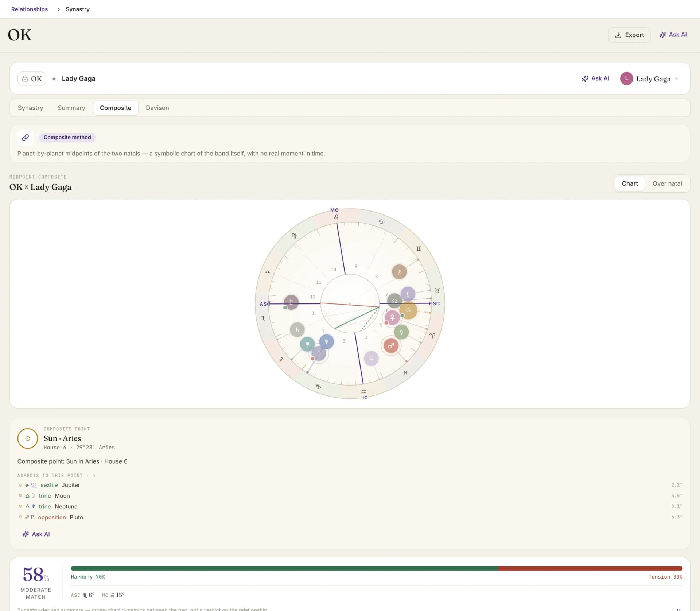Click the Pluto planet glyph near ASC
This screenshot has width=700, height=611.
tap(291, 302)
